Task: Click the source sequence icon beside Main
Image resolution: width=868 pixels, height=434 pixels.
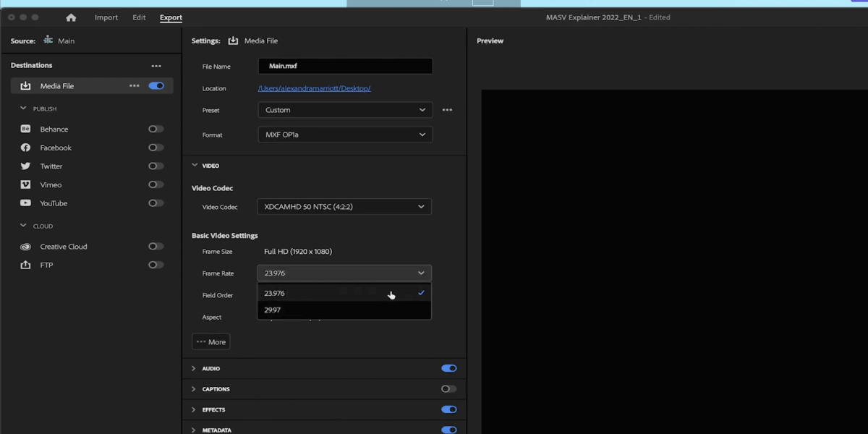Action: coord(48,41)
